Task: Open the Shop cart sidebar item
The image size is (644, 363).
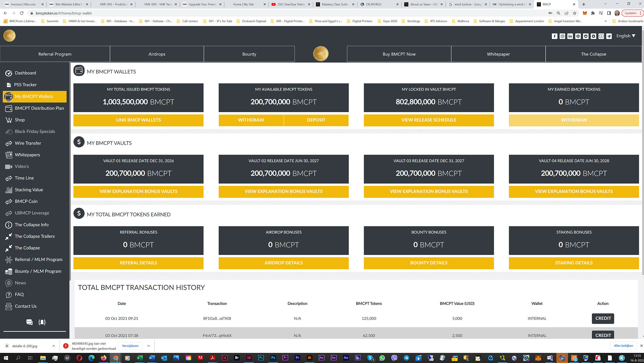Action: pos(20,120)
